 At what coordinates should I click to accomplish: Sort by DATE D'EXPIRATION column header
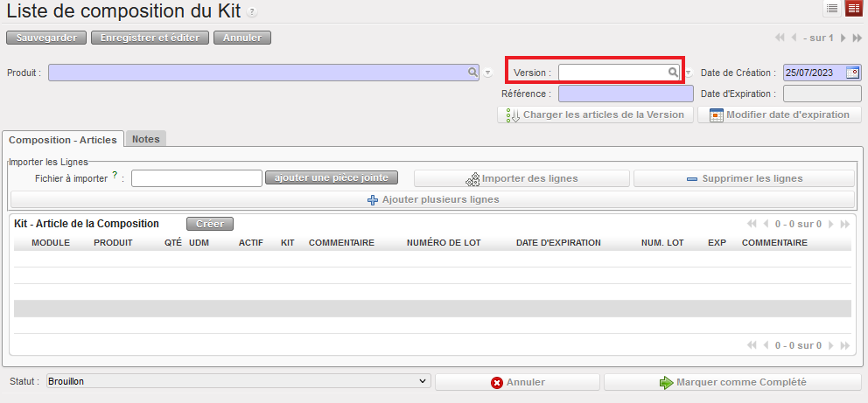tap(558, 243)
